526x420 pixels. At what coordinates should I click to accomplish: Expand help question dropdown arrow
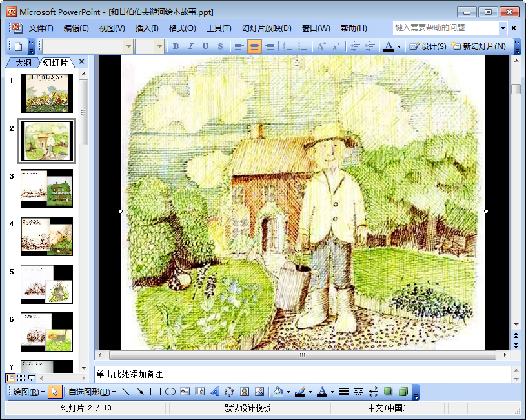pos(503,28)
